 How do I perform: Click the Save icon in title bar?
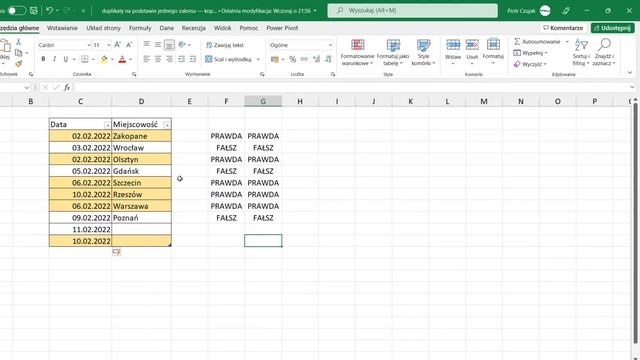(34, 11)
